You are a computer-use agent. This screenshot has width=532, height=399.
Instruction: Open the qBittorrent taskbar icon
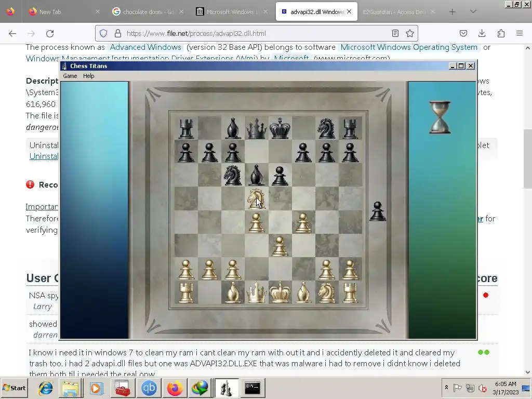point(149,388)
